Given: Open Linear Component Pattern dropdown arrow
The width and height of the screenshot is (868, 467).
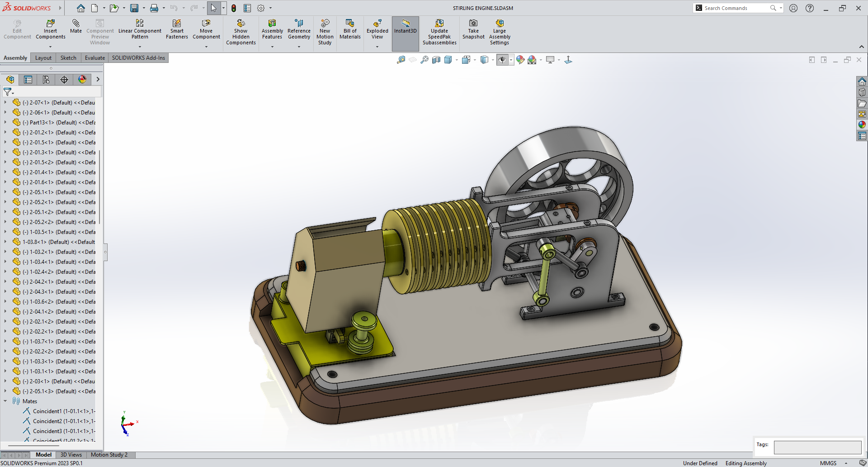Looking at the screenshot, I should tap(140, 47).
